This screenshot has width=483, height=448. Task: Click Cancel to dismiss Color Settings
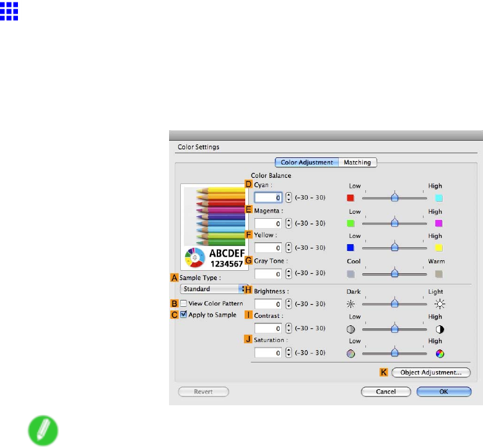tap(386, 392)
